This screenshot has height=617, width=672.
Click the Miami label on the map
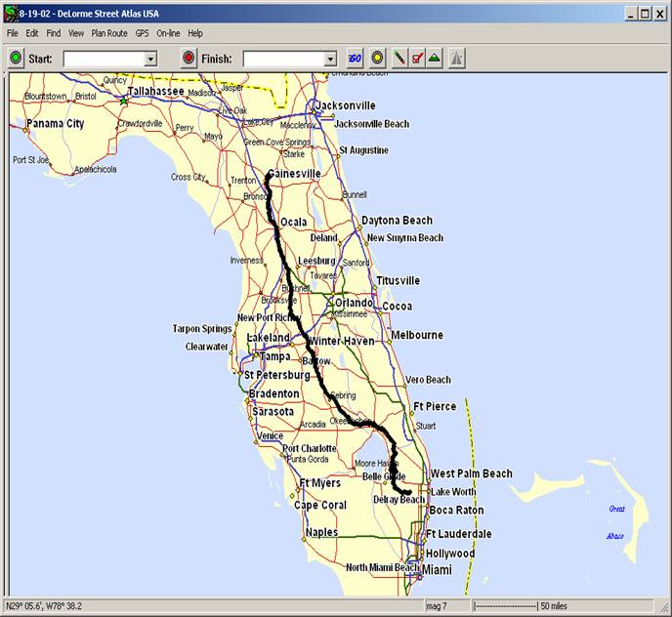[437, 570]
